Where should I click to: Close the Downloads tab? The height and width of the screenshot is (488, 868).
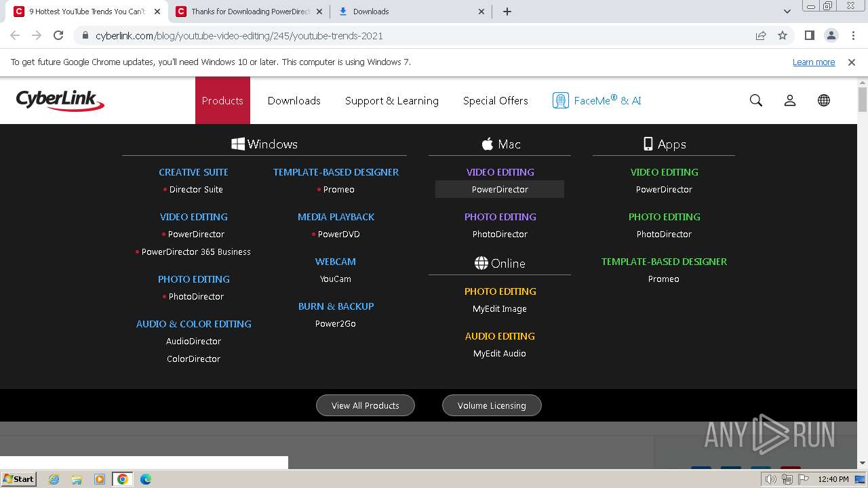pyautogui.click(x=481, y=12)
